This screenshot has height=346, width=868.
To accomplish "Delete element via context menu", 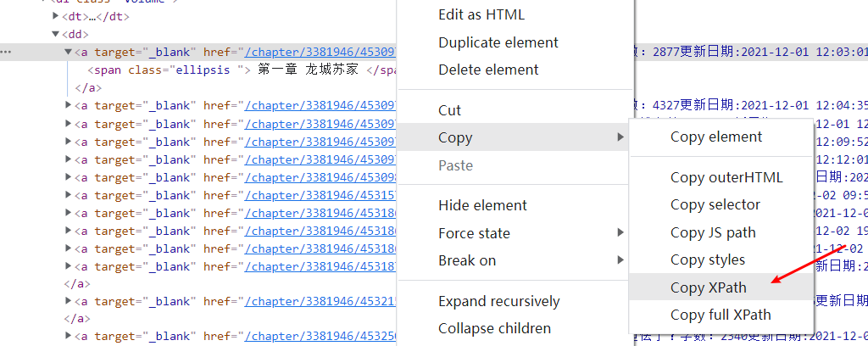I will point(487,70).
